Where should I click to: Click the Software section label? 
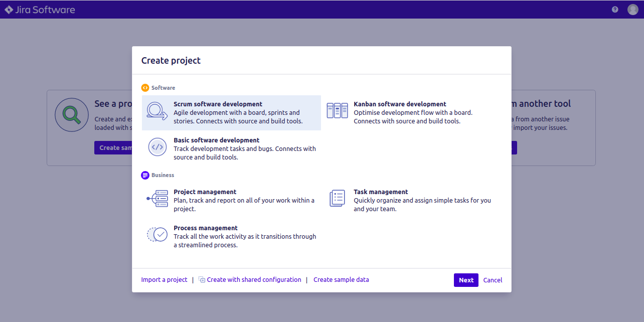163,88
